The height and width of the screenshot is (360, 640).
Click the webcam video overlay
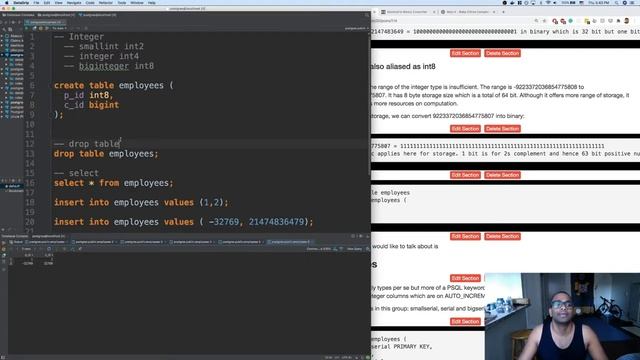(562, 316)
